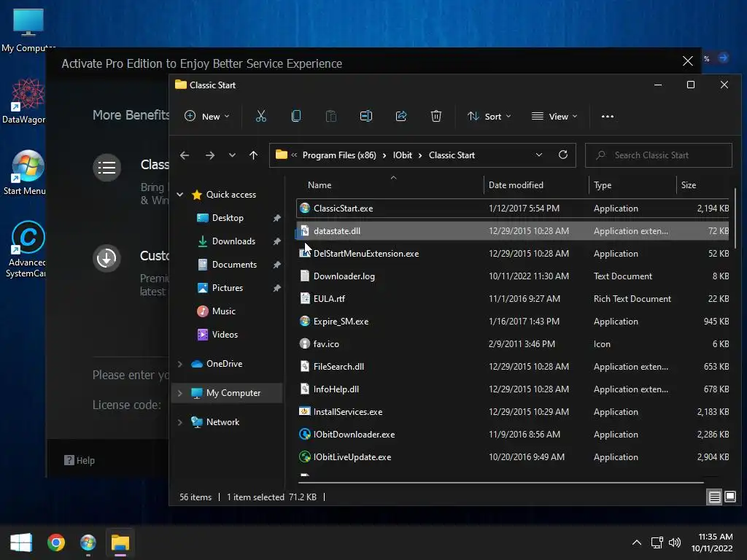Click the Rename icon in toolbar

[366, 116]
